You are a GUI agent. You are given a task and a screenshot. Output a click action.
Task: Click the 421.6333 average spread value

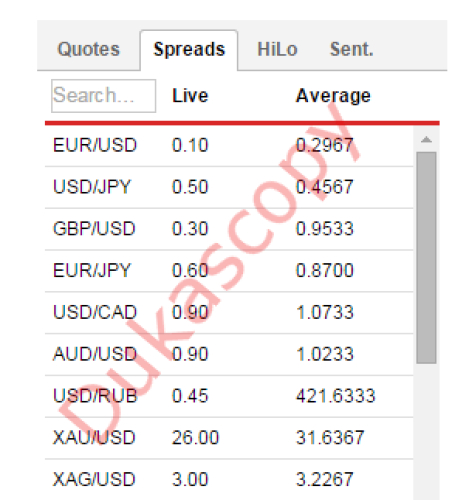[336, 396]
